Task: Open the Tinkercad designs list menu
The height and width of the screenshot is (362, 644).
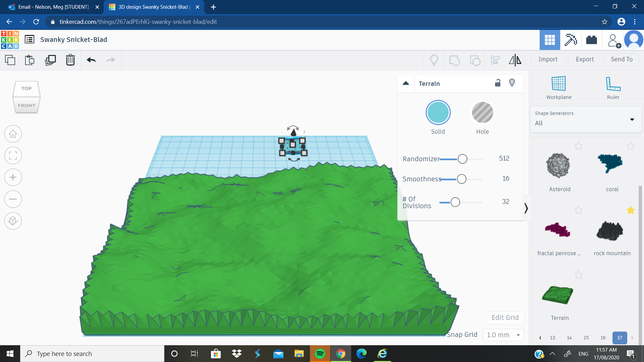Action: coord(29,40)
